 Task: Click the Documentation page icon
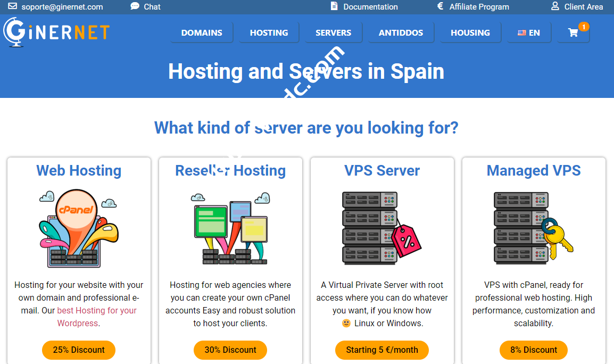(x=334, y=6)
